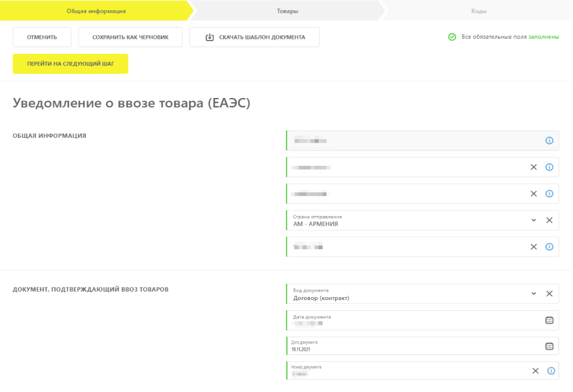573x392 pixels.
Task: Show info for field directly below Страна отправления
Action: point(549,247)
